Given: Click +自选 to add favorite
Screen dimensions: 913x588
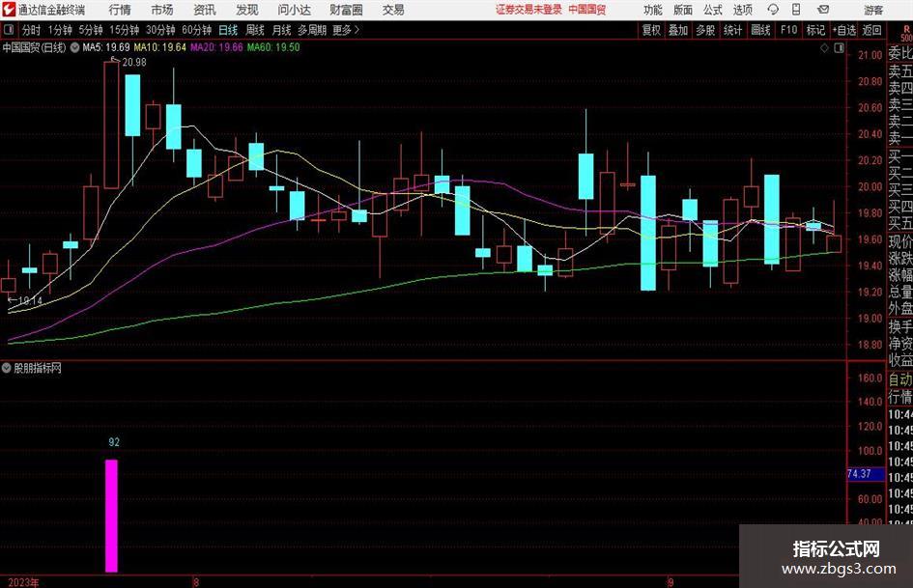Looking at the screenshot, I should click(x=844, y=30).
